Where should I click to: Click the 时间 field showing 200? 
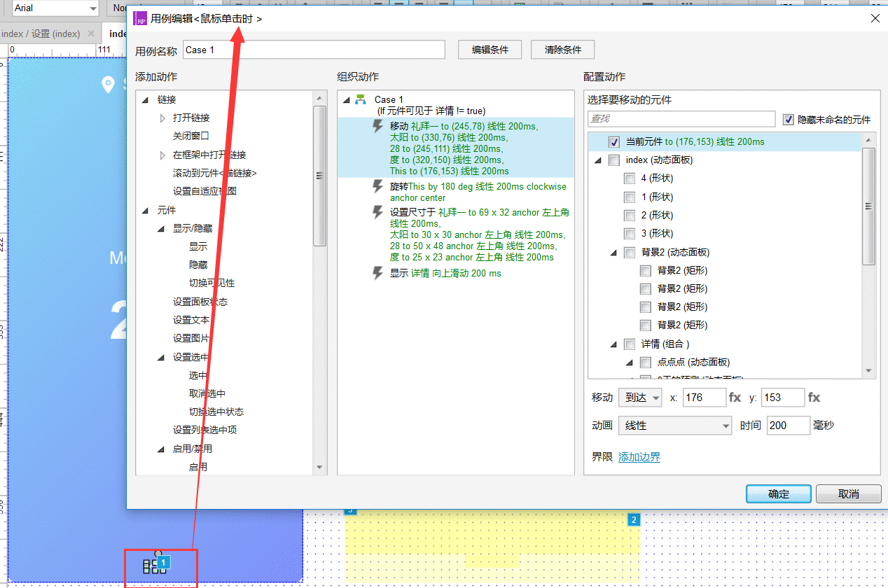tap(789, 426)
